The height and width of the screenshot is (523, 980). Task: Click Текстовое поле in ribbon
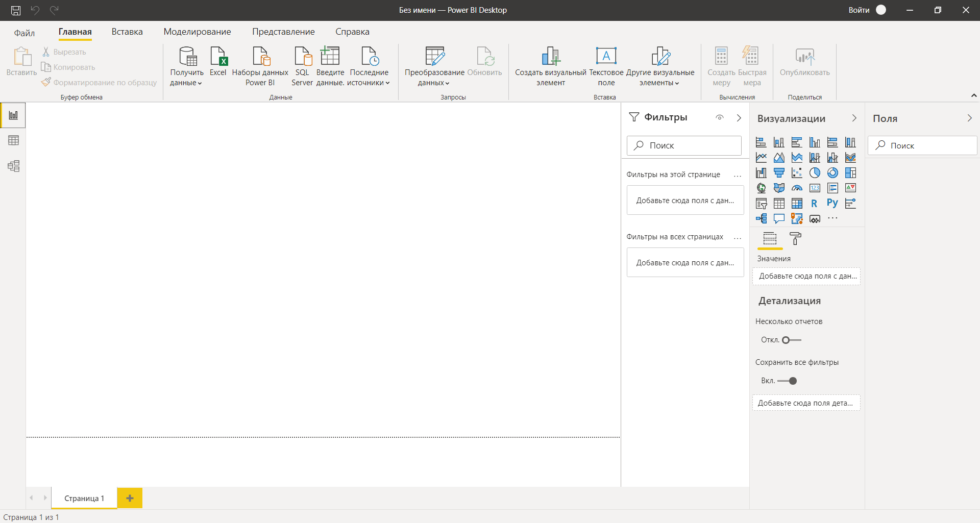pos(606,66)
